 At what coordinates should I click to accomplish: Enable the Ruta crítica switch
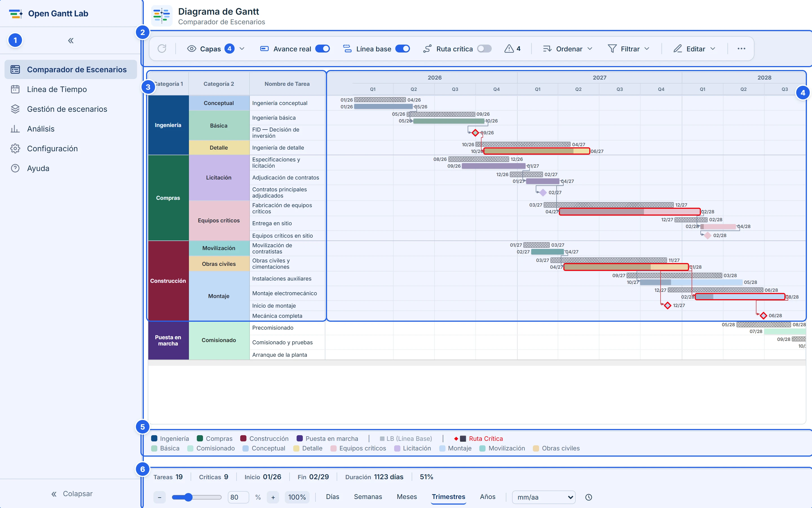484,49
